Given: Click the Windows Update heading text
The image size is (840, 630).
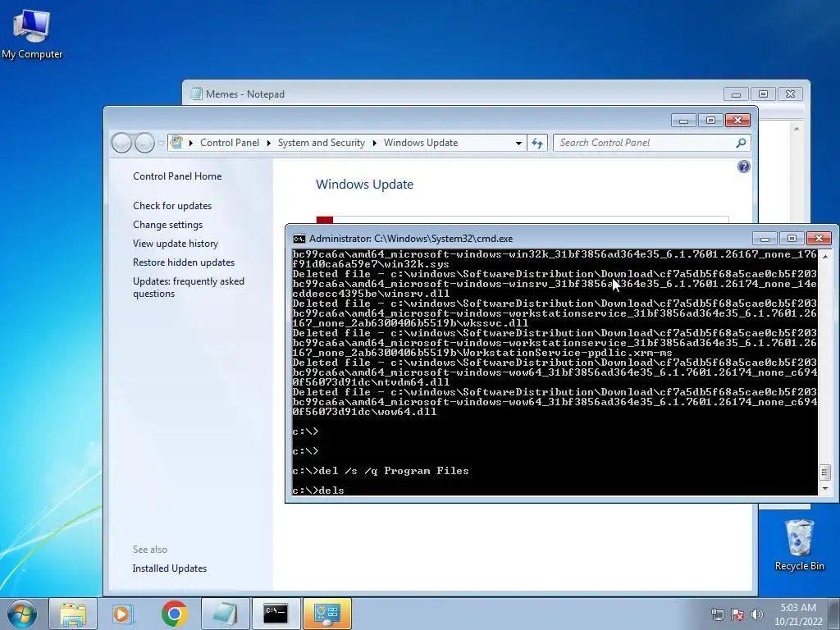Looking at the screenshot, I should click(364, 185).
